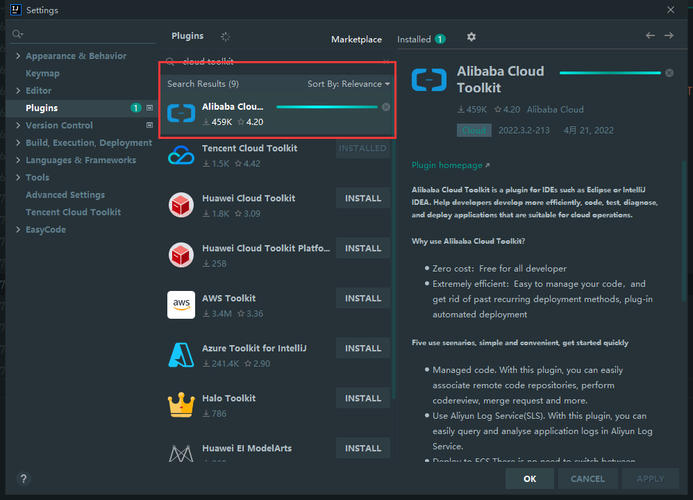This screenshot has height=500, width=693.
Task: Open Tencent Cloud Toolkit settings page
Action: click(73, 212)
